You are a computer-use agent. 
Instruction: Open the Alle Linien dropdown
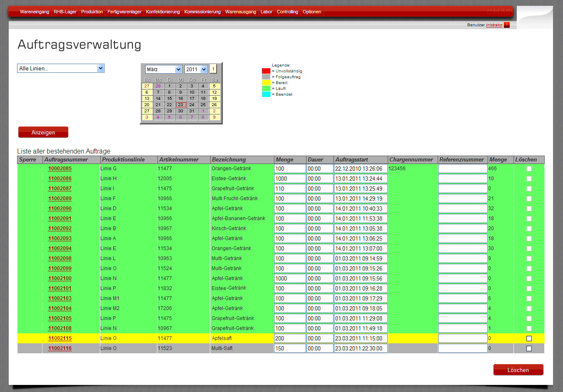point(61,68)
